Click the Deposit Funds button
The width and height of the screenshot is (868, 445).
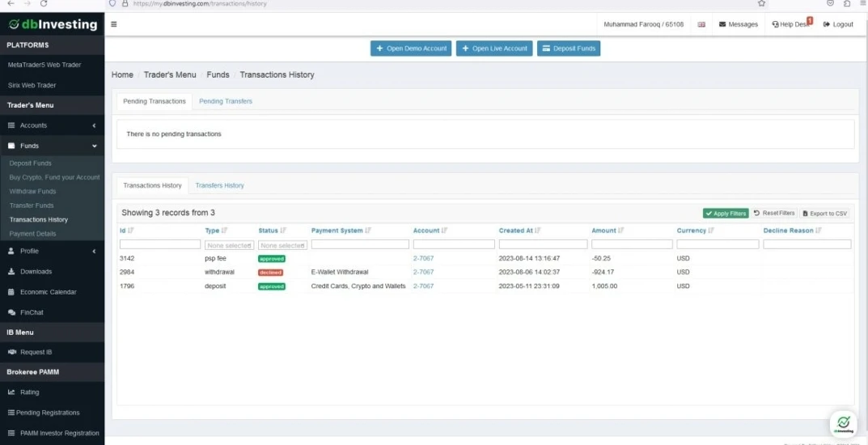point(569,49)
